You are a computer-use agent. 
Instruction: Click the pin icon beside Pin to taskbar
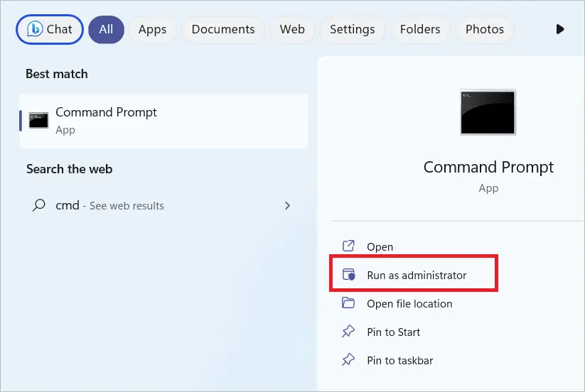click(x=348, y=359)
